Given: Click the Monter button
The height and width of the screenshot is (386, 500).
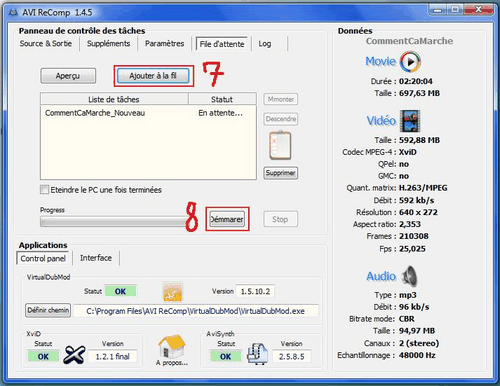Looking at the screenshot, I should click(281, 99).
